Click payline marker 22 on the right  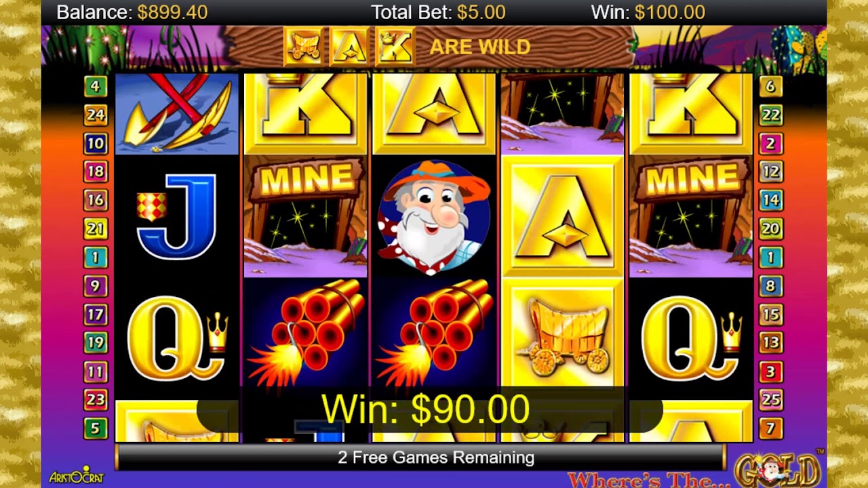pyautogui.click(x=771, y=115)
